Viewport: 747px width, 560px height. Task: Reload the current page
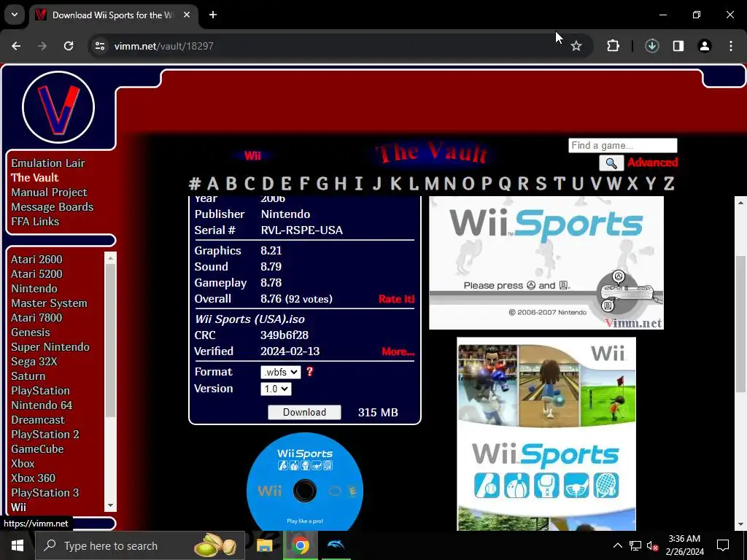pyautogui.click(x=69, y=46)
